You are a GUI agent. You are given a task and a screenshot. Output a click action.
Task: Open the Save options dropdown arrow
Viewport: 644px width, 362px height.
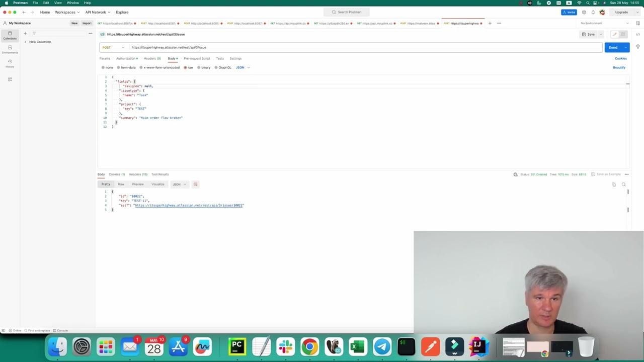(601, 34)
